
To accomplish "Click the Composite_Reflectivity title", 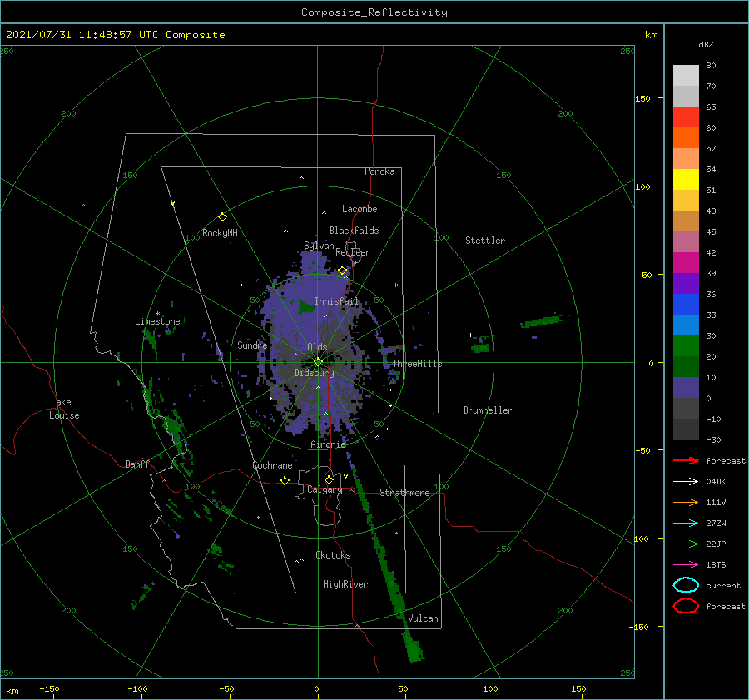I will tap(374, 12).
